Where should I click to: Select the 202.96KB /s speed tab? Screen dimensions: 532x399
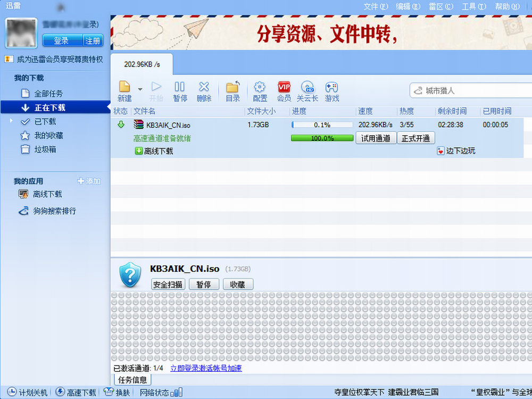(x=142, y=64)
